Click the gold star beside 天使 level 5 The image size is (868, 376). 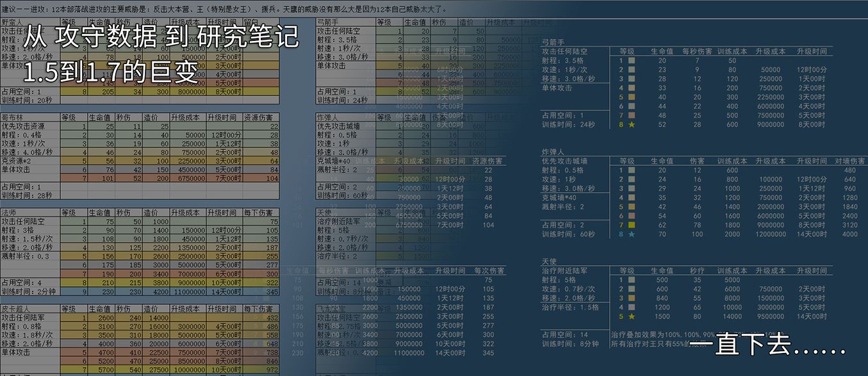pos(631,316)
